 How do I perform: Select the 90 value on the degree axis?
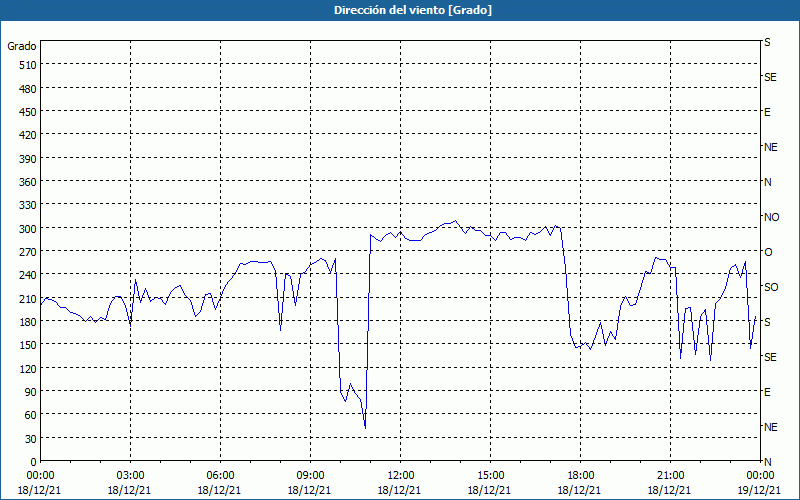click(31, 391)
